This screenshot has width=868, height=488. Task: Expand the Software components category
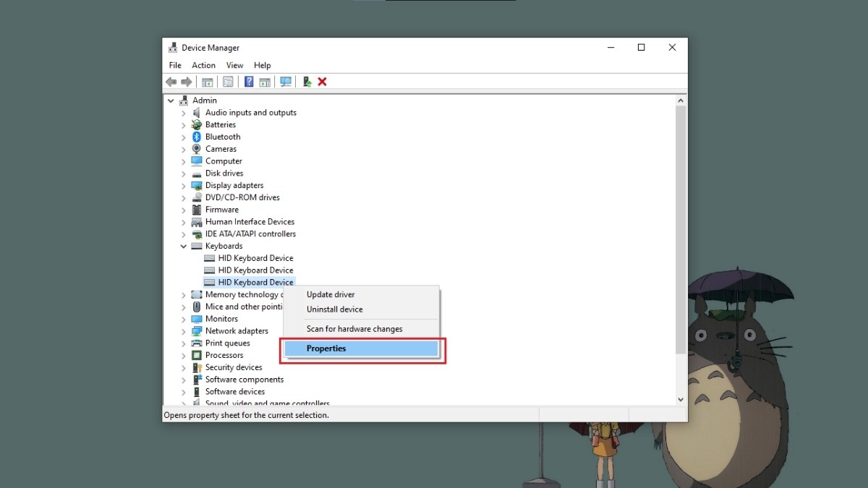184,380
